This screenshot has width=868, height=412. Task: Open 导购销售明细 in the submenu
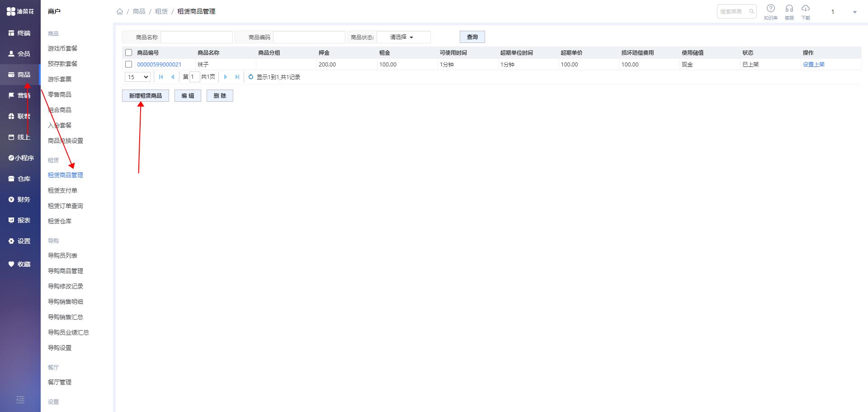coord(66,302)
